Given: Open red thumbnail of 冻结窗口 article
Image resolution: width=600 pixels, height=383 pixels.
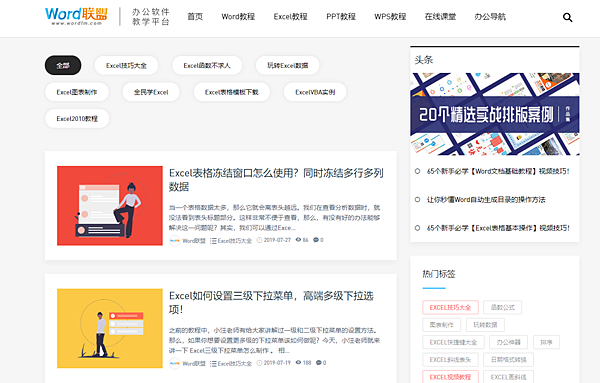Looking at the screenshot, I should point(110,205).
